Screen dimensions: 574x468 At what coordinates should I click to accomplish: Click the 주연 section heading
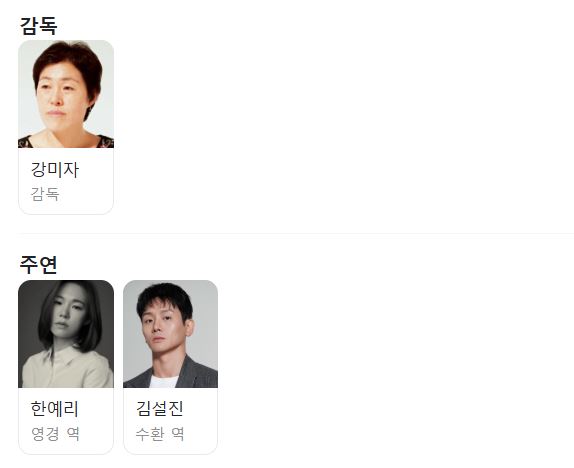coord(38,265)
